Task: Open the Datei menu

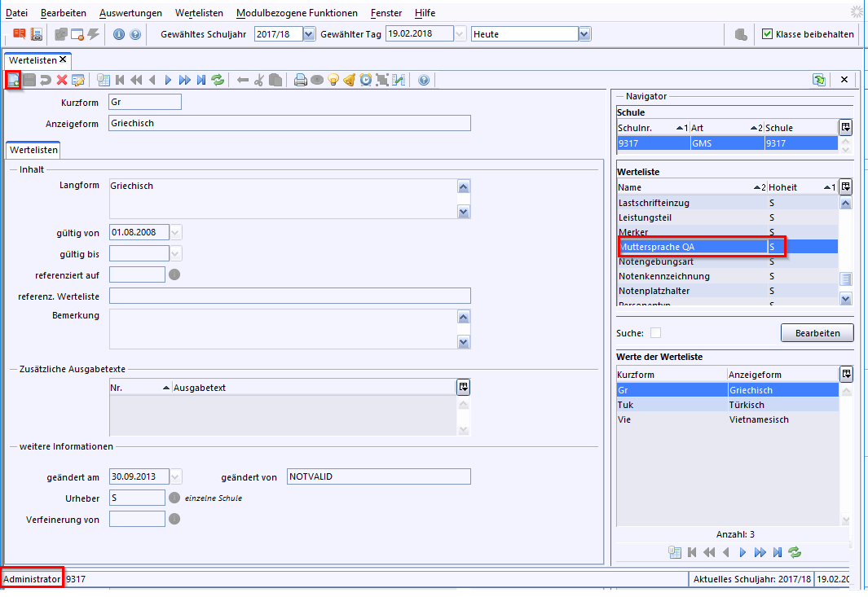Action: tap(16, 13)
